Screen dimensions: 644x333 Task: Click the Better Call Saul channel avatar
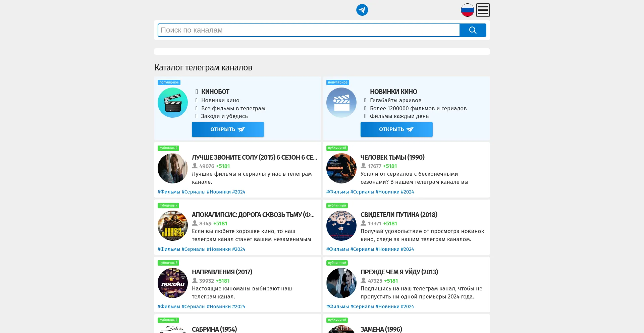[173, 168]
